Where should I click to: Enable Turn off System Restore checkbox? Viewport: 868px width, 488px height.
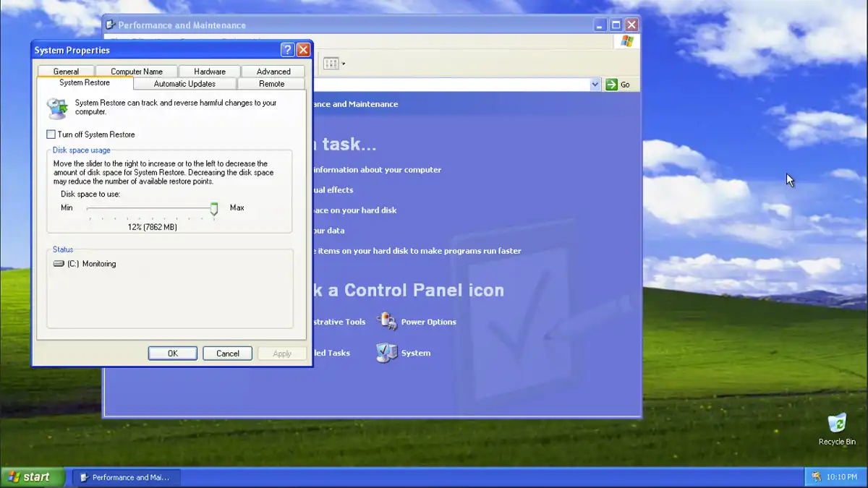(51, 134)
